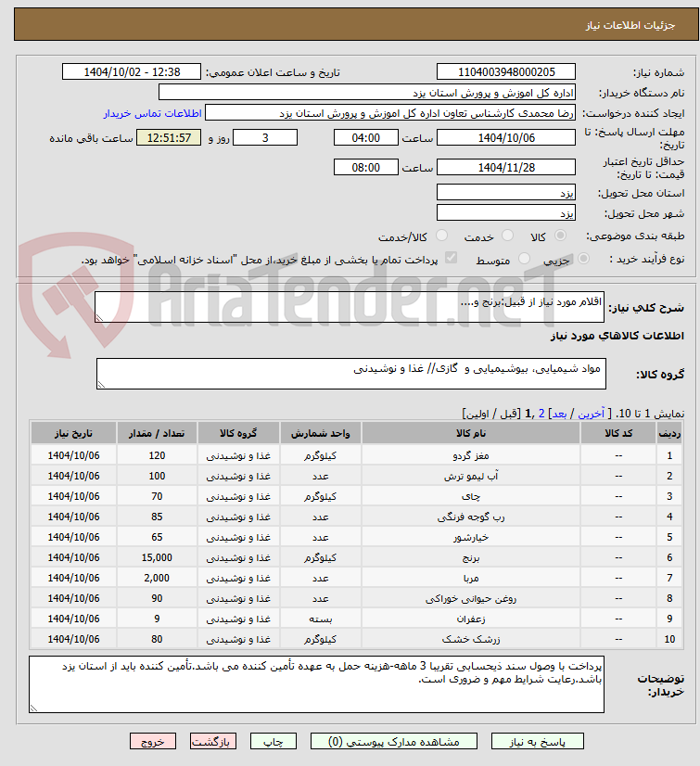Click the remaining days field showing 3

[265, 138]
